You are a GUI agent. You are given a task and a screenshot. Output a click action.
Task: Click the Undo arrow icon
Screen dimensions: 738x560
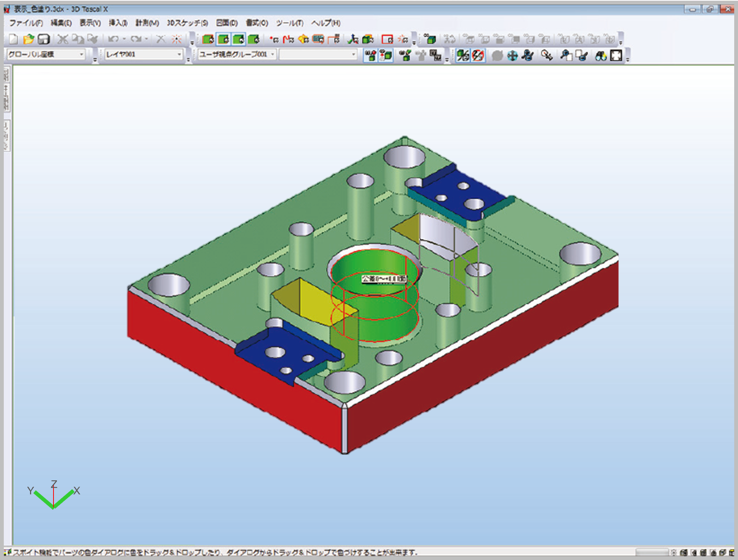113,39
